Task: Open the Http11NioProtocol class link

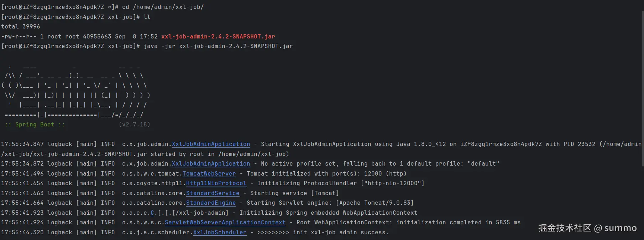Action: coord(216,183)
